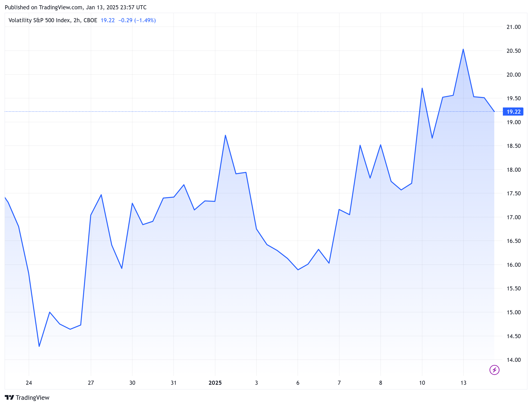Click the '27' date label on time axis
The image size is (532, 406).
(91, 383)
